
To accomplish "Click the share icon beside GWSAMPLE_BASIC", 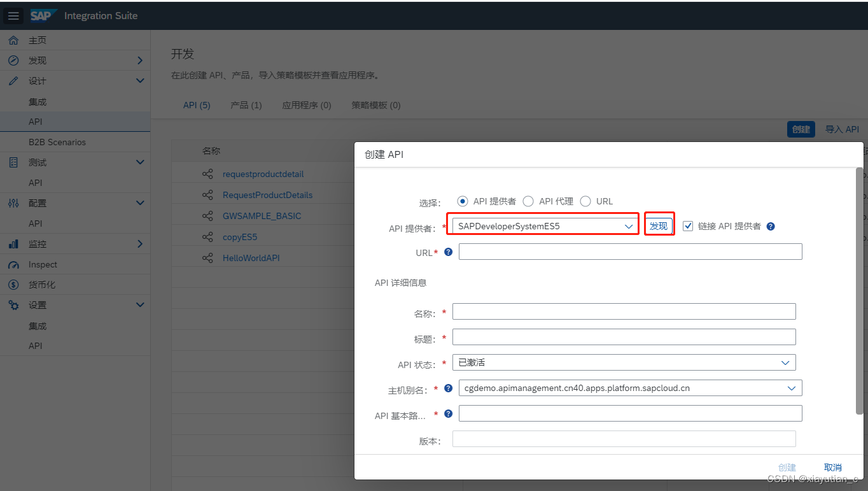I will [207, 216].
